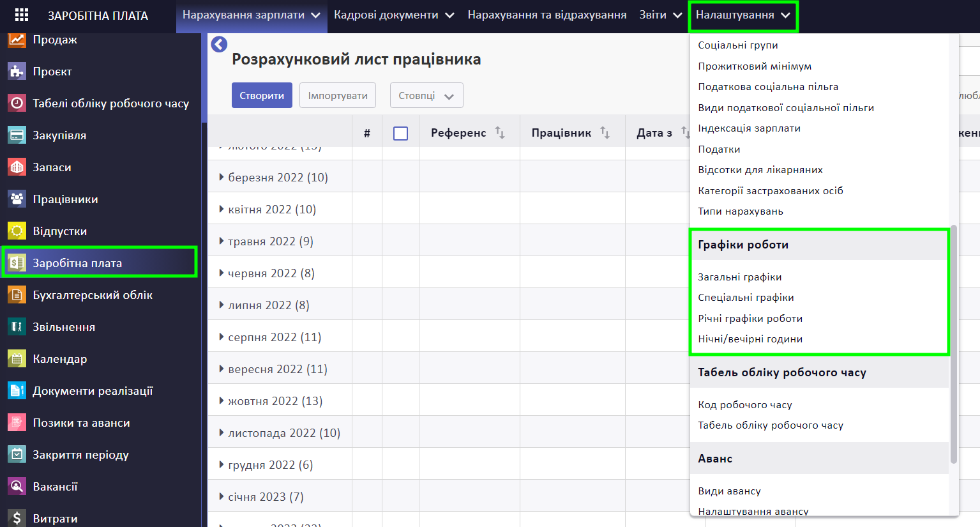This screenshot has width=980, height=527.
Task: Open Річні графіки роботи settings
Action: click(750, 319)
